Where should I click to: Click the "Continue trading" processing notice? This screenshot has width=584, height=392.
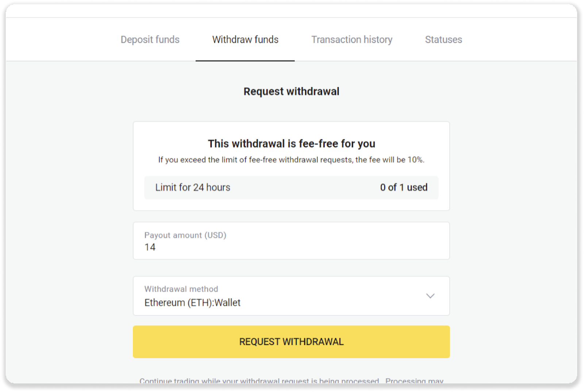(291, 381)
